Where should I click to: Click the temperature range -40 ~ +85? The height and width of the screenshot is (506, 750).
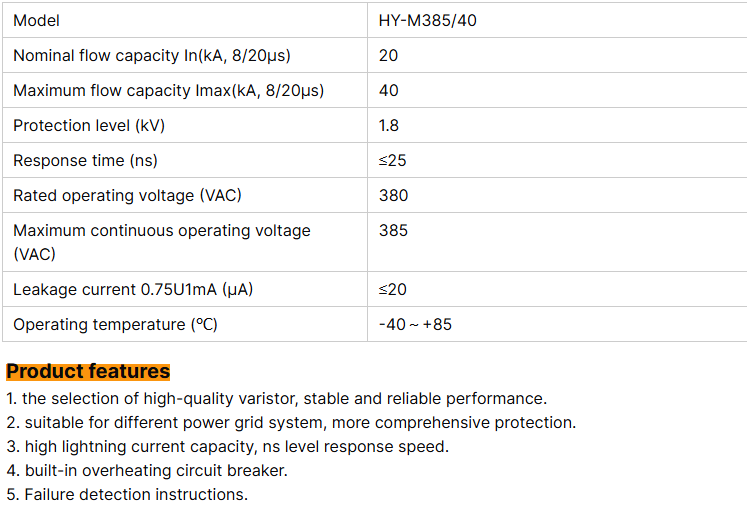pyautogui.click(x=415, y=325)
